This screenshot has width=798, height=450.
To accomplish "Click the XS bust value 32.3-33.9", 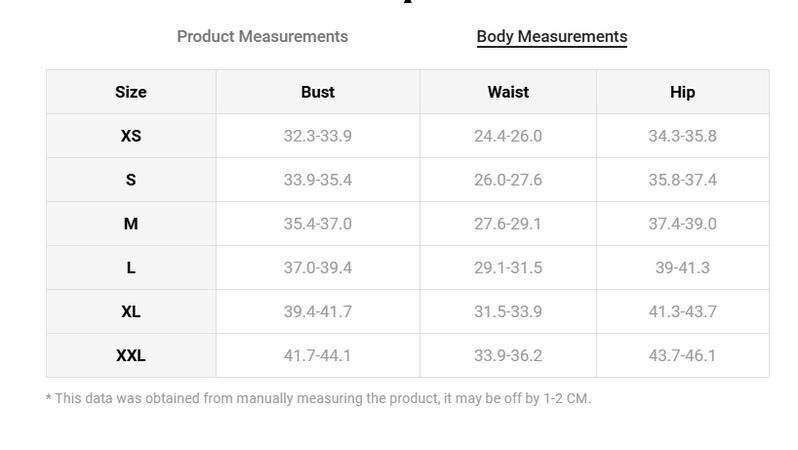I will [x=318, y=136].
